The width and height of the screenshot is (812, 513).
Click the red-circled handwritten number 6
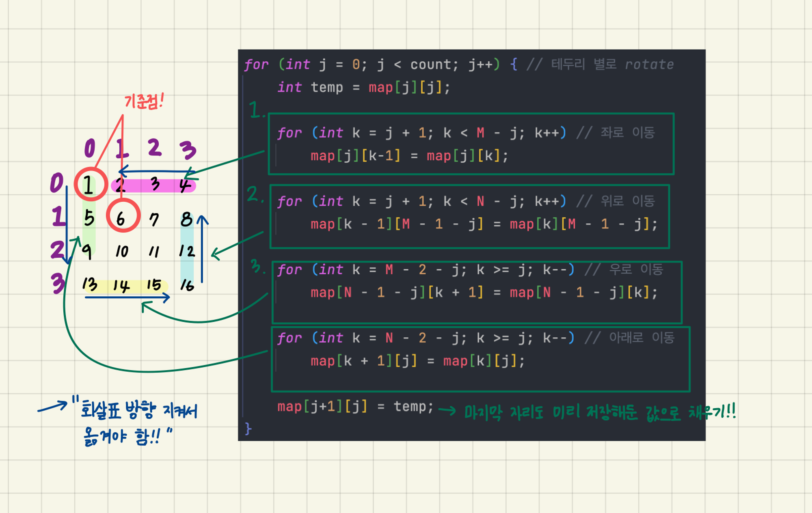click(x=121, y=219)
